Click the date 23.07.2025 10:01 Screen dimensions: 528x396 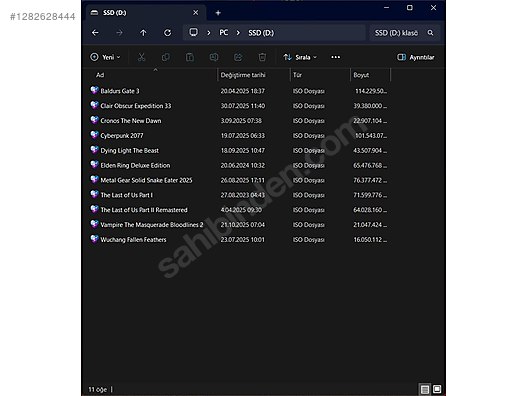242,239
